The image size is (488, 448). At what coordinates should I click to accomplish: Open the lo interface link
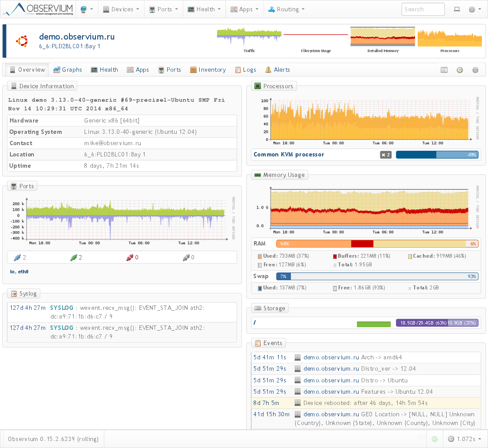pos(12,272)
